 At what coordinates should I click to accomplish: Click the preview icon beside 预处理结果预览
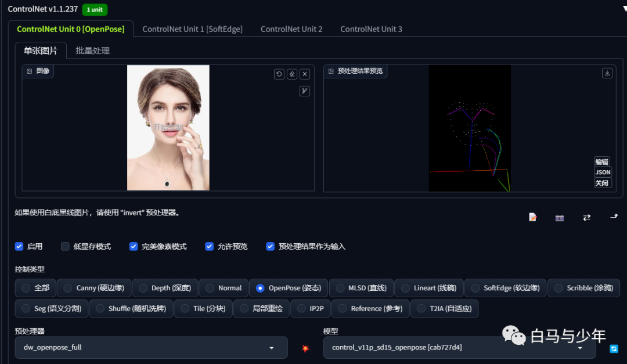[331, 71]
